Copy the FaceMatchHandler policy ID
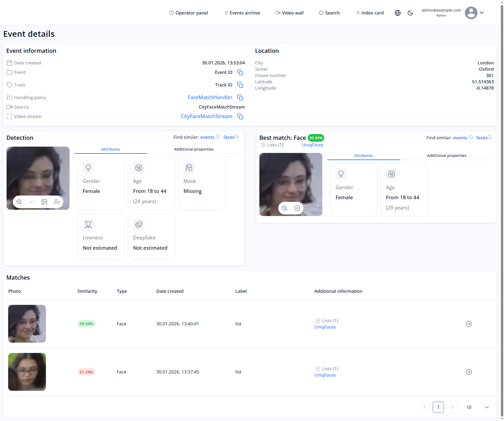 click(x=240, y=97)
